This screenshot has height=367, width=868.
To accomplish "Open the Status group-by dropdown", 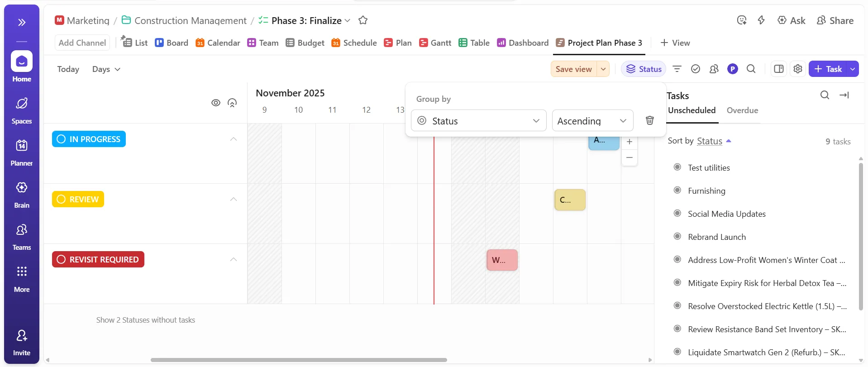I will [x=478, y=120].
